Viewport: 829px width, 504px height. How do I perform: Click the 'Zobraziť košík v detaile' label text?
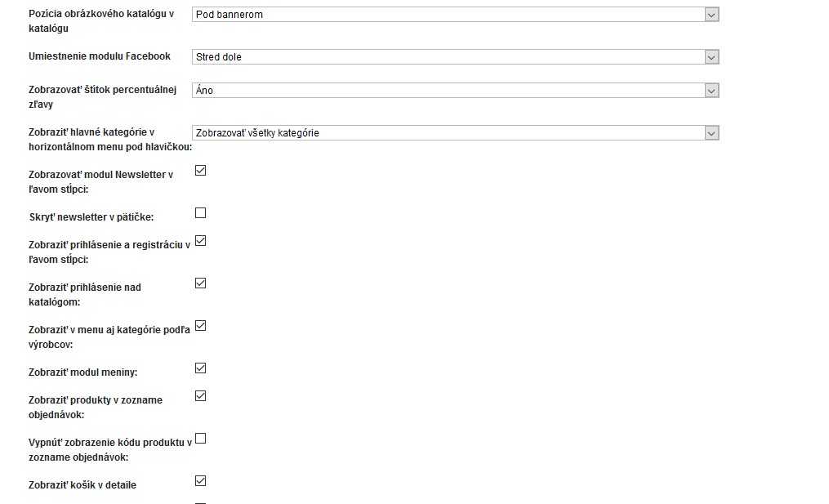[x=82, y=485]
